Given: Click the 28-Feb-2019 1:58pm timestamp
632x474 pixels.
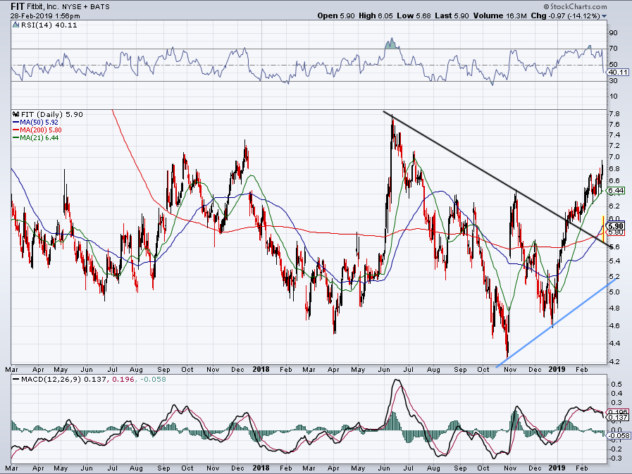Looking at the screenshot, I should [x=45, y=16].
